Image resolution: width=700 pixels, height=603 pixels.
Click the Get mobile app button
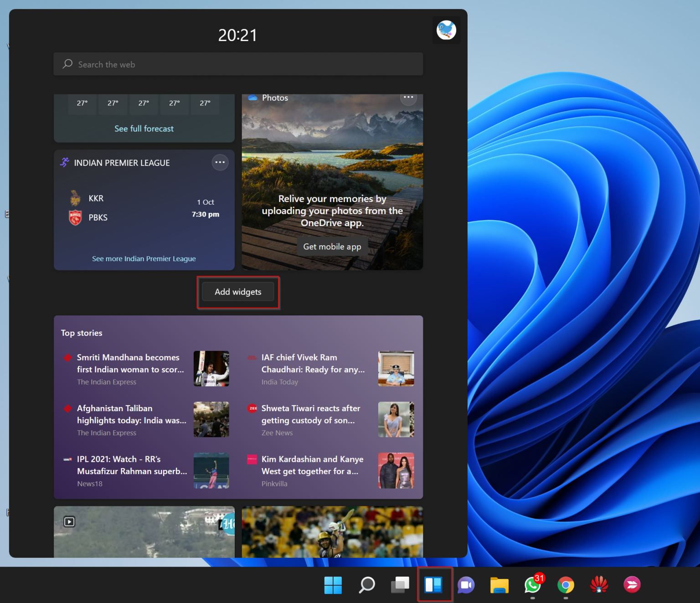point(332,246)
